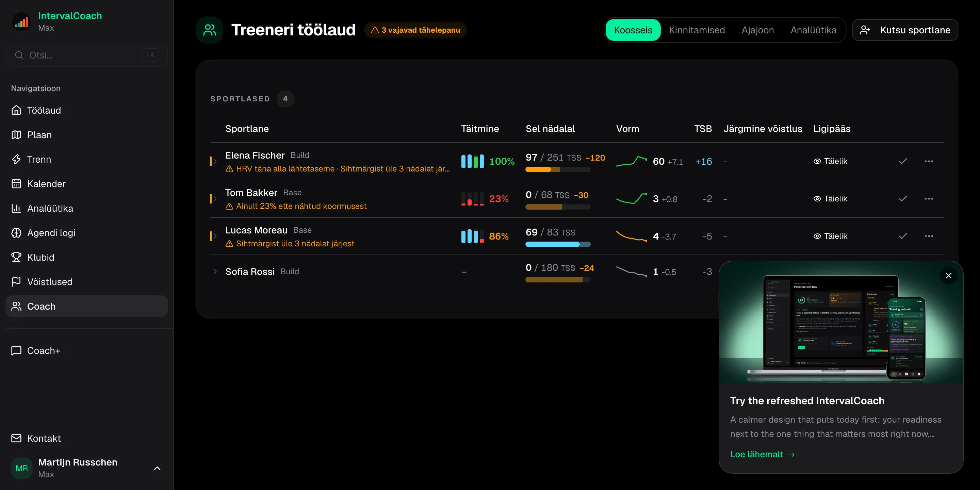Image resolution: width=980 pixels, height=490 pixels.
Task: Click the MR avatar badge
Action: (x=22, y=468)
